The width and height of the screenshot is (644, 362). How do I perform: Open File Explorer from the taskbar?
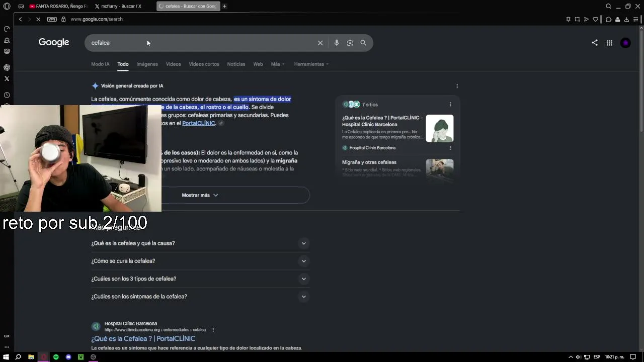[x=31, y=357]
